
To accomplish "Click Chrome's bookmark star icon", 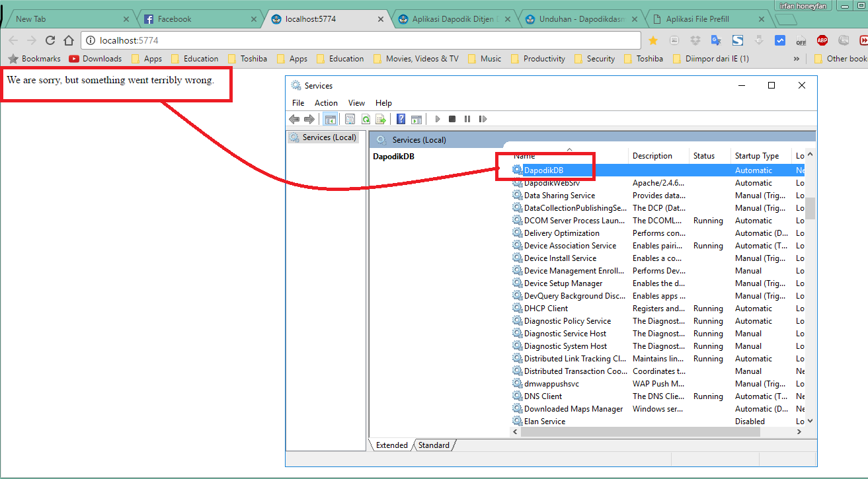I will (653, 40).
